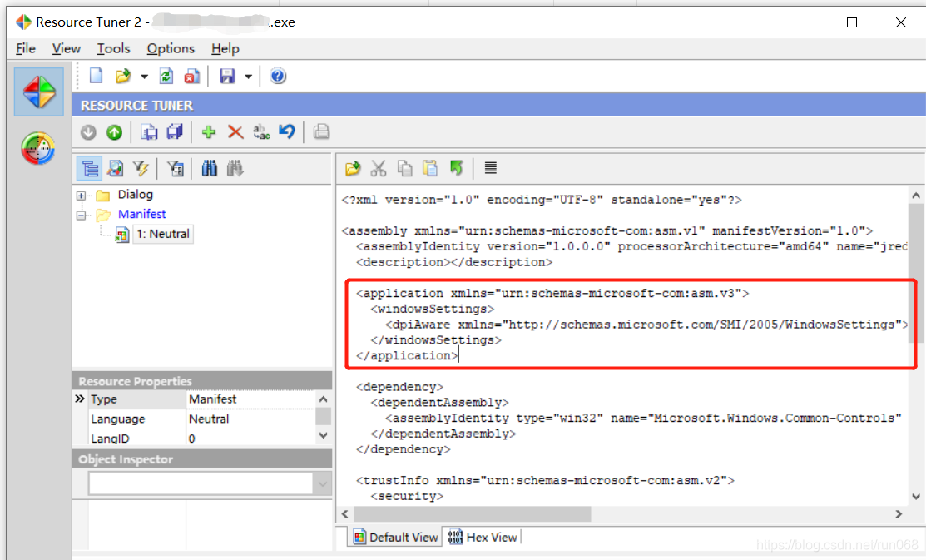Click the blue Help question mark icon

[278, 77]
